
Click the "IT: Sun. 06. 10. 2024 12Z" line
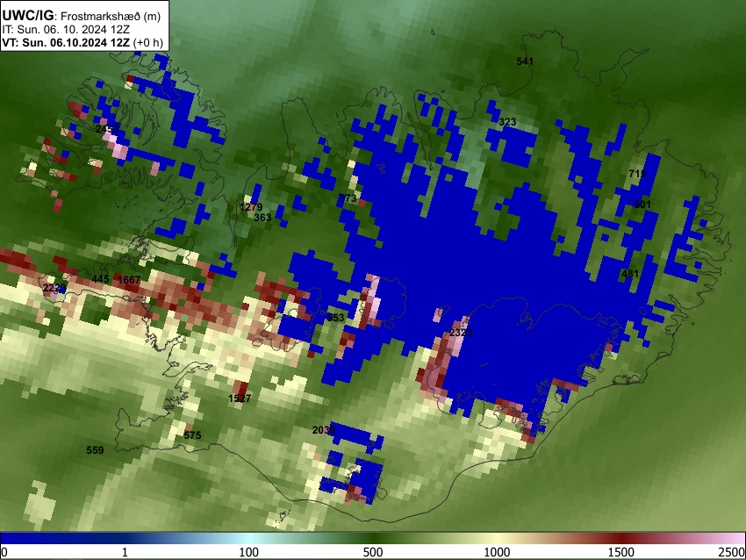pyautogui.click(x=66, y=30)
